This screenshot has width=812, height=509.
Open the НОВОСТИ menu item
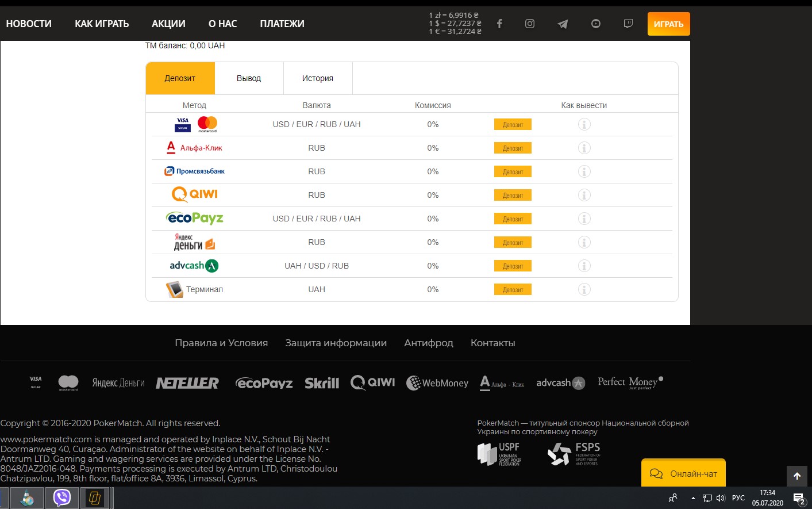[29, 24]
